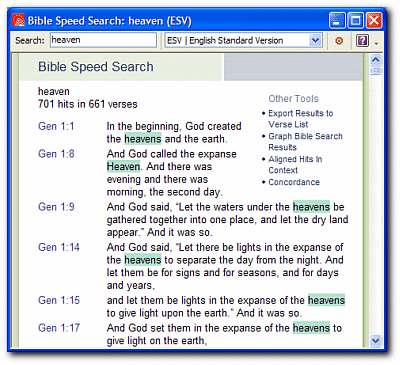Viewport: 400px width, 365px height.
Task: Expand the small arrow beside the help icon
Action: coord(376,44)
